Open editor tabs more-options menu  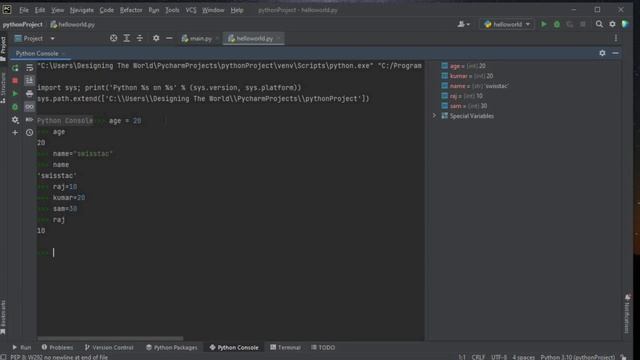[616, 38]
